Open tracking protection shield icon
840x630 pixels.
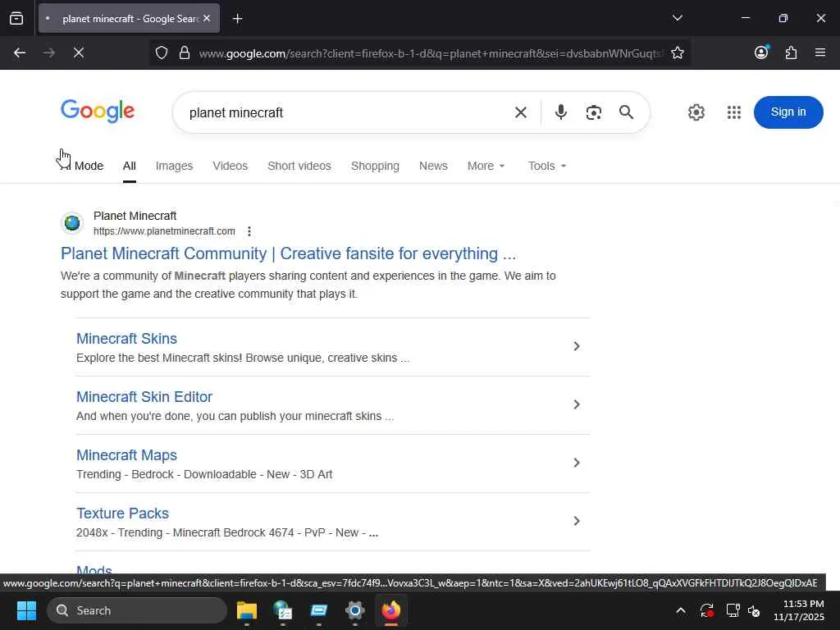tap(162, 52)
